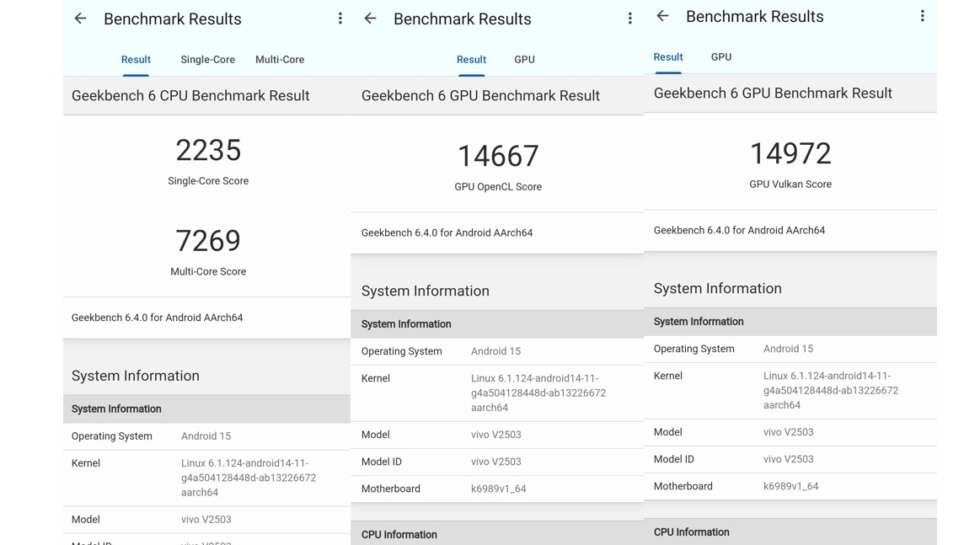Click the Model row on OpenCL screen
The width and height of the screenshot is (980, 545).
click(x=497, y=435)
